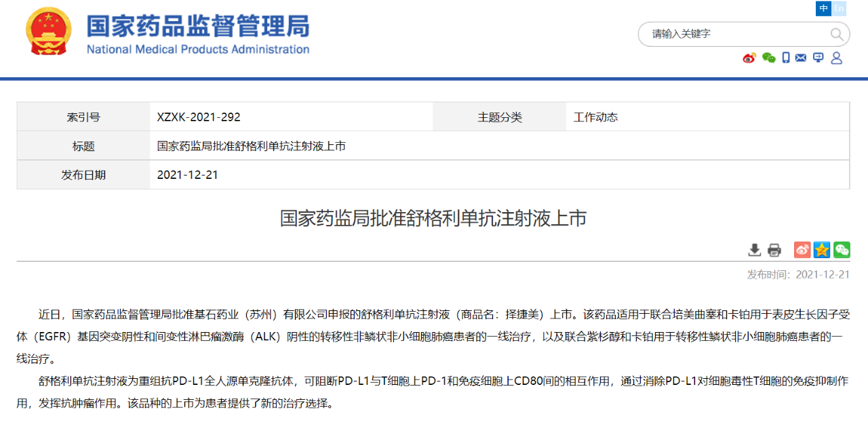Open the user account icon

point(837,58)
